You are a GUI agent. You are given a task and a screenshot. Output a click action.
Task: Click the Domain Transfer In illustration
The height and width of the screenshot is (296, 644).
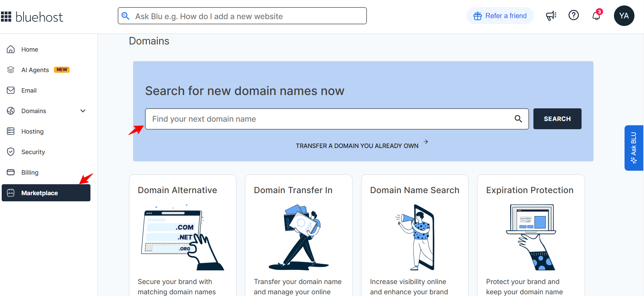(x=299, y=237)
